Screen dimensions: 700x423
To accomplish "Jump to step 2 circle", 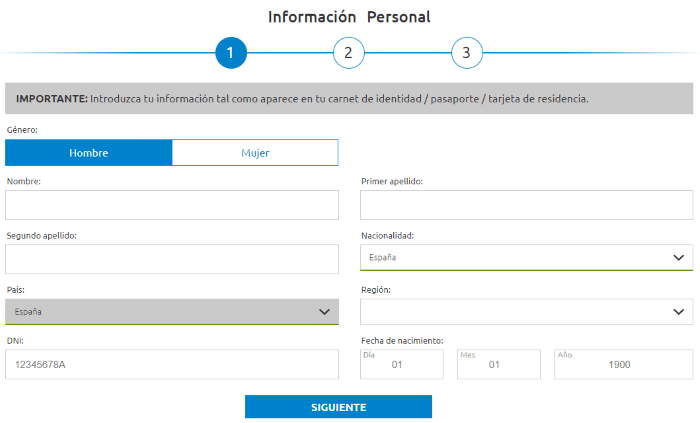I will click(x=348, y=53).
